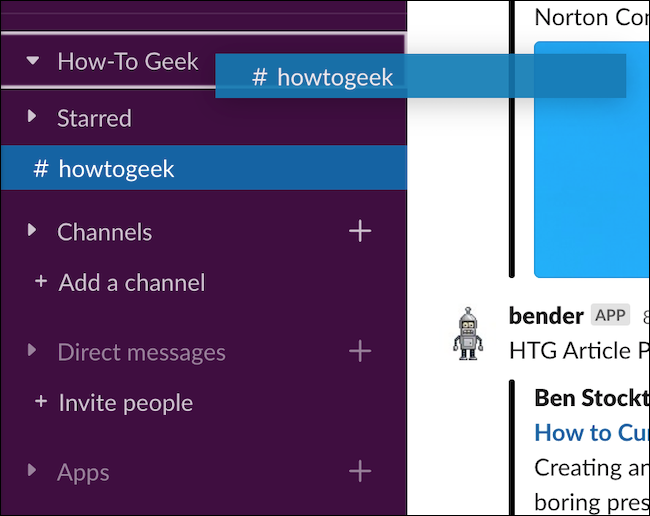Click the plus icon beside Direct messages
Image resolution: width=650 pixels, height=516 pixels.
359,351
